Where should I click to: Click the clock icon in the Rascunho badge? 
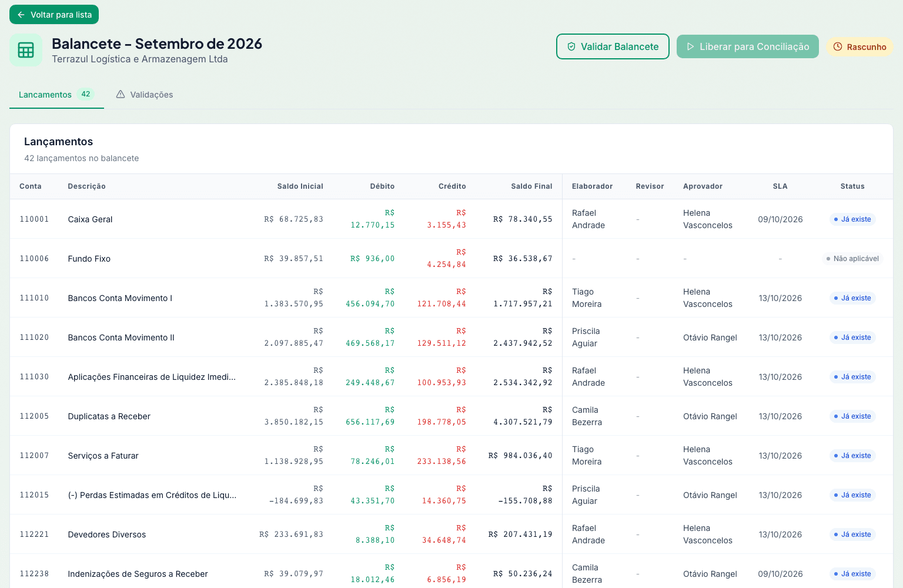click(838, 46)
